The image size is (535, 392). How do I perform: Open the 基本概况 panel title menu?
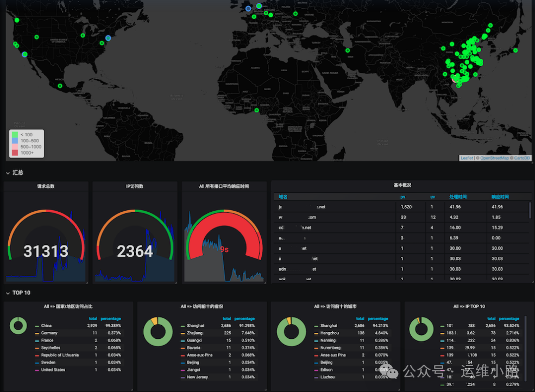[402, 185]
